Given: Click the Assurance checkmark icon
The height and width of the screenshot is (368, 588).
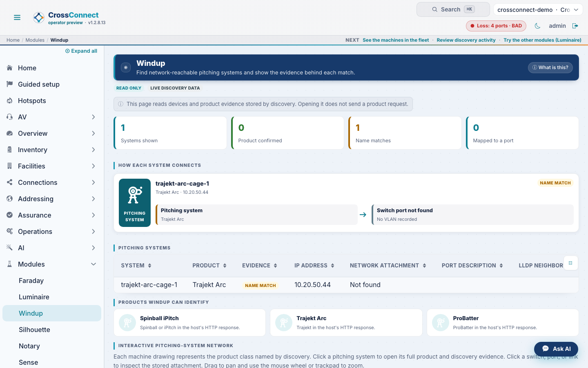Looking at the screenshot, I should coord(9,215).
